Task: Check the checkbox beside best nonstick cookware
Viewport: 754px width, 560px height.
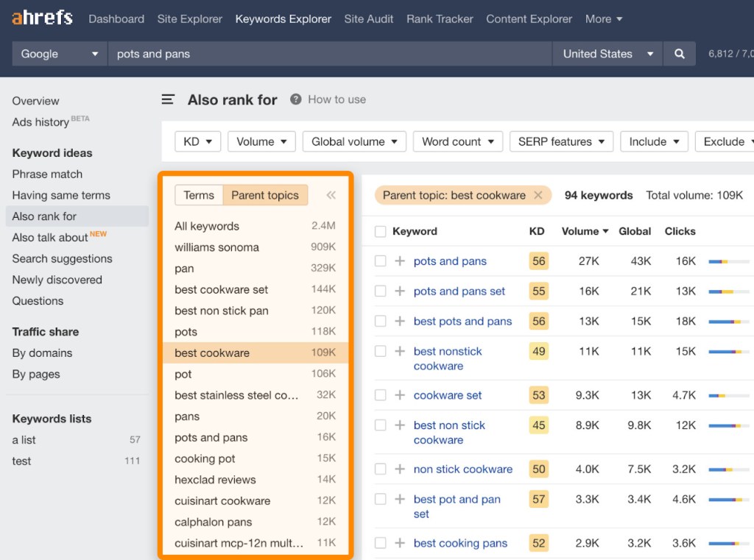Action: pos(381,352)
